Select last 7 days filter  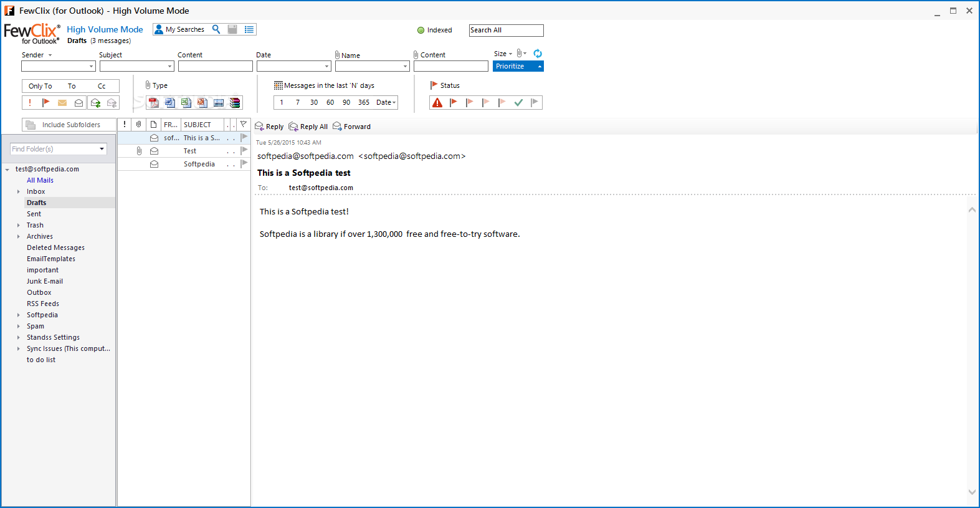click(298, 103)
